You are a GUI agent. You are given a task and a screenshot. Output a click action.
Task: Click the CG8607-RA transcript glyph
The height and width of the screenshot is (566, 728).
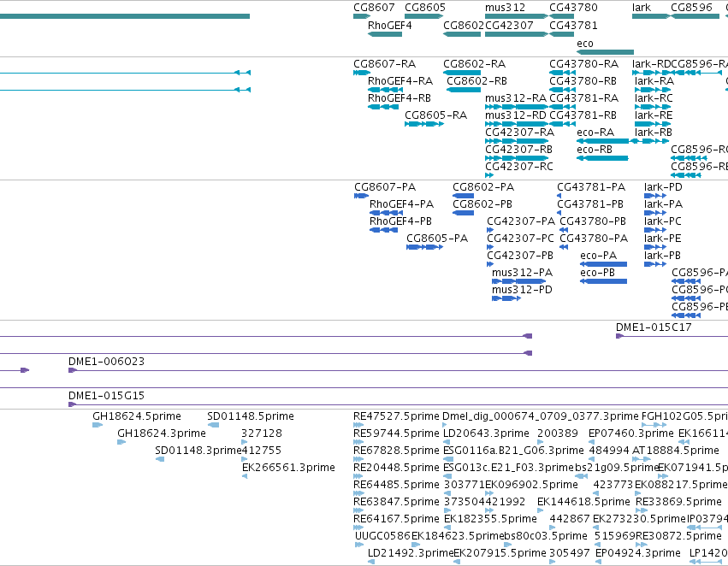(362, 73)
